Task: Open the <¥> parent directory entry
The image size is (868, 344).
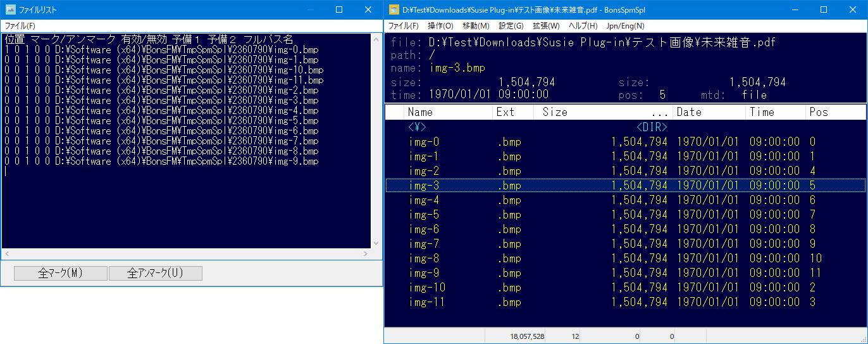Action: tap(417, 127)
